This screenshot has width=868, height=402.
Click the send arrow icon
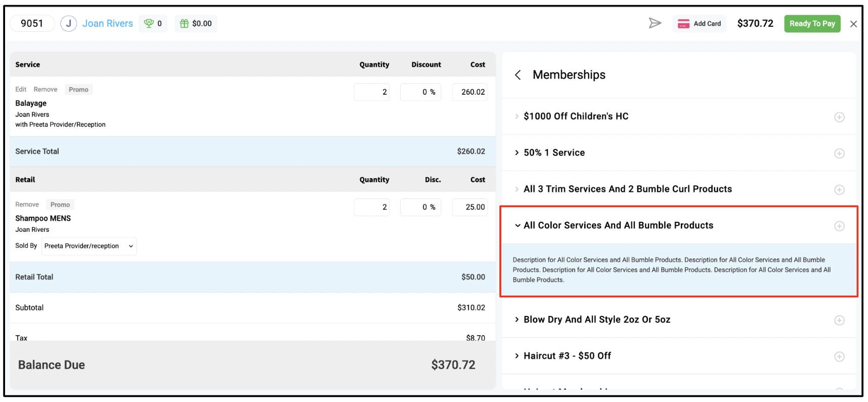(x=655, y=23)
